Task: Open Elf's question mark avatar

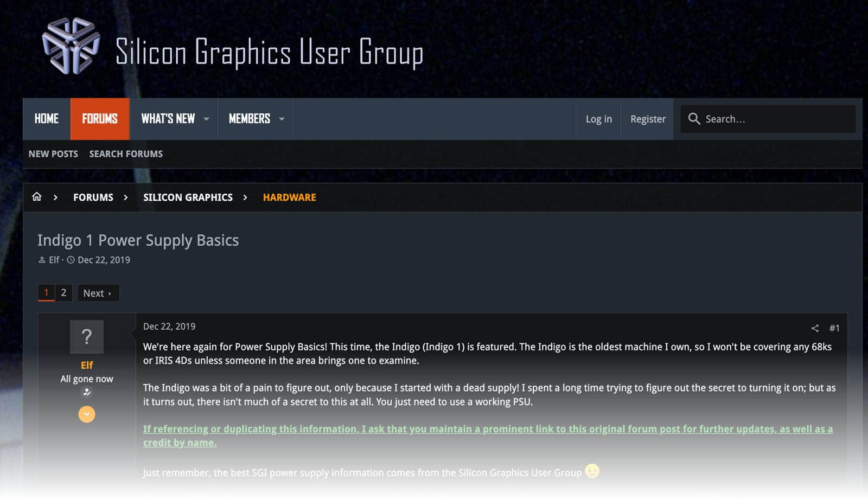Action: (x=87, y=337)
